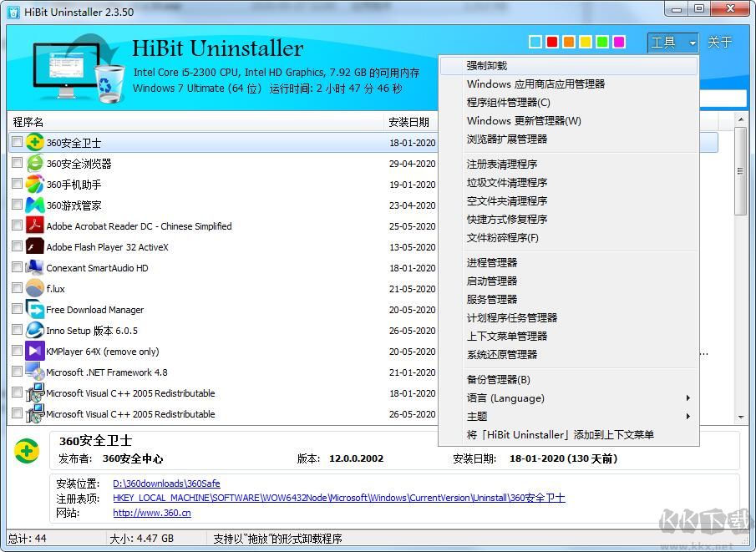This screenshot has height=552, width=756.
Task: Click the scrollbar down arrow of program list
Action: (x=741, y=418)
